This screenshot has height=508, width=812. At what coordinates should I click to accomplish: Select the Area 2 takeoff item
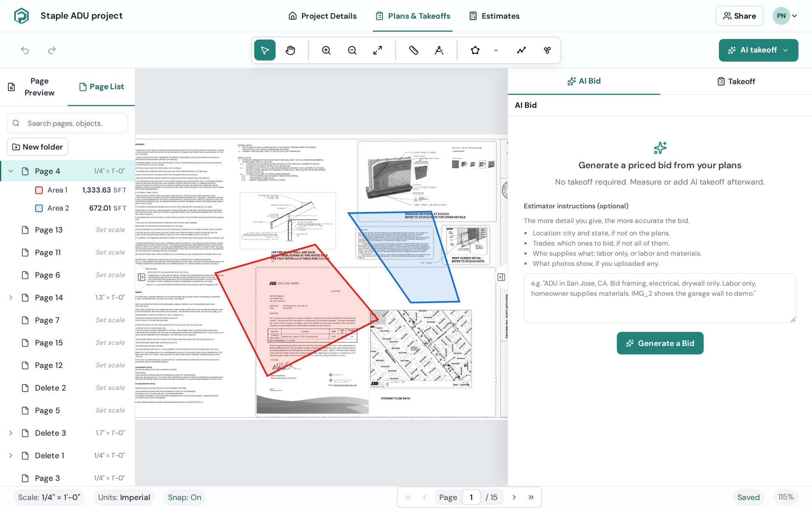[x=67, y=208]
